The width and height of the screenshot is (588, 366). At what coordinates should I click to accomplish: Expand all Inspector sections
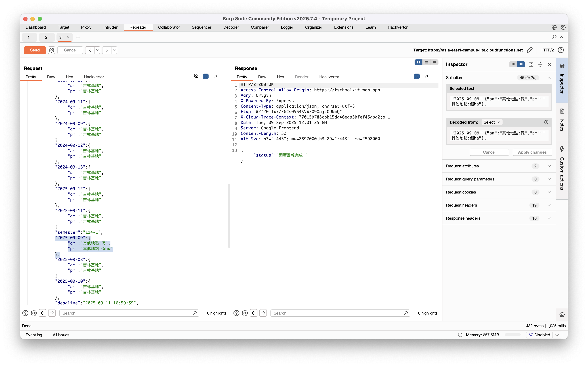coord(531,64)
